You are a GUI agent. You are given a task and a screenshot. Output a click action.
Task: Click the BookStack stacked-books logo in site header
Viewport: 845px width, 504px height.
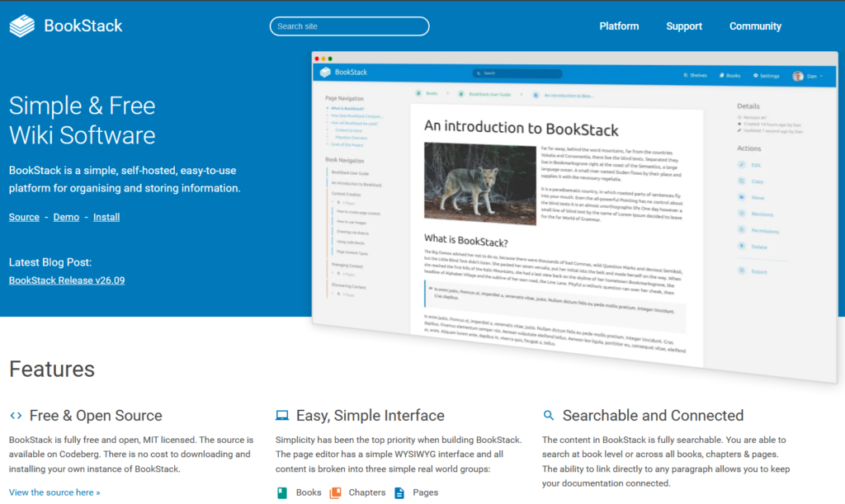pos(22,26)
